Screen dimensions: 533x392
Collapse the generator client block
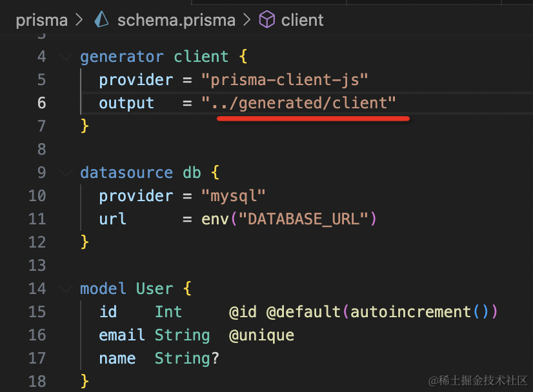[65, 57]
